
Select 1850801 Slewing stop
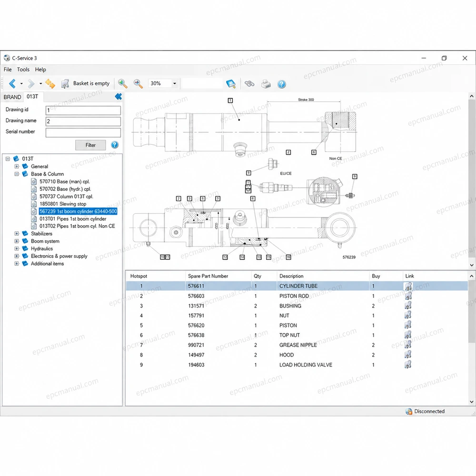click(63, 204)
